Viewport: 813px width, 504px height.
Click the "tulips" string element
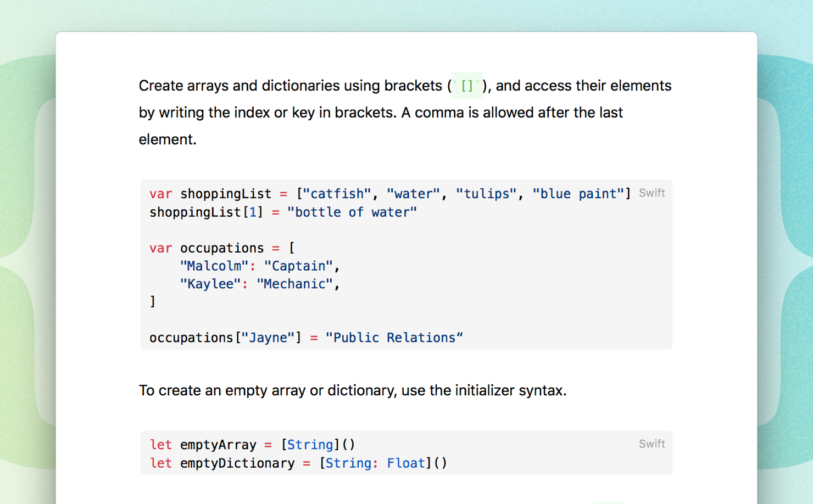pyautogui.click(x=486, y=194)
